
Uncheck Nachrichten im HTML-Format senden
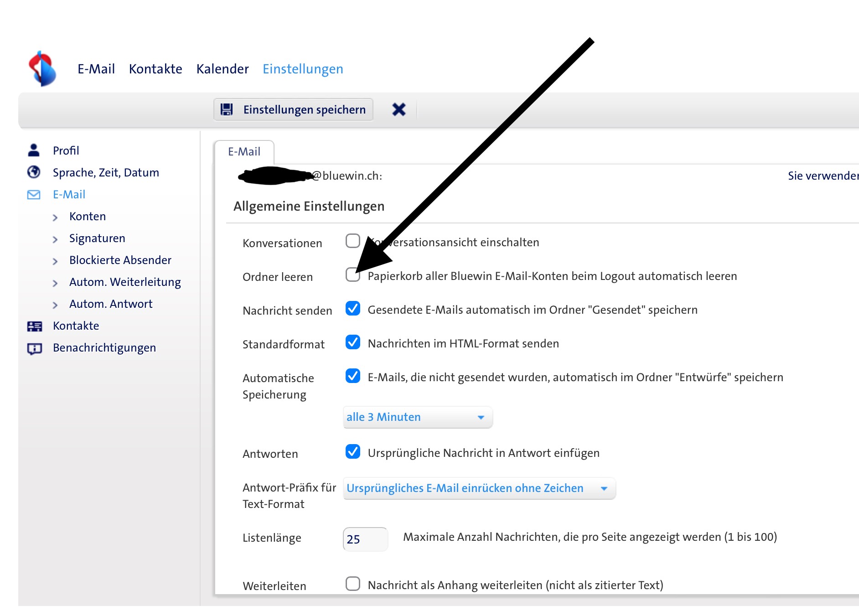pos(352,342)
